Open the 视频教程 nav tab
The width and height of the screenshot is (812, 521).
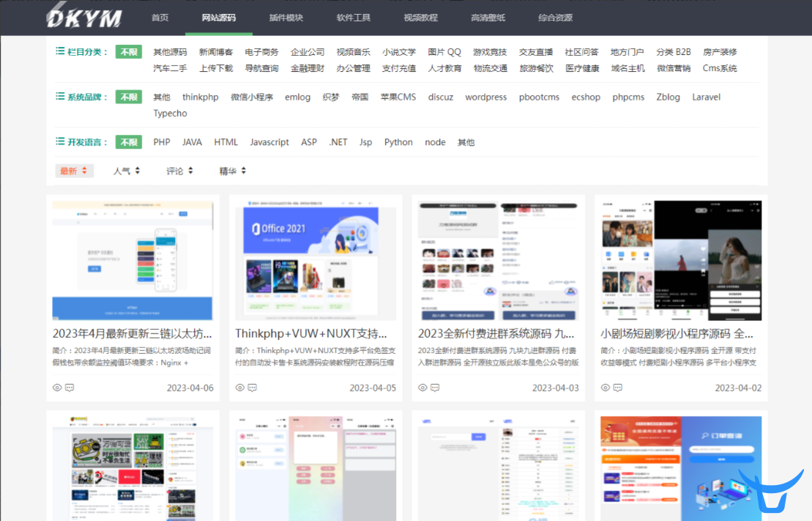point(420,18)
